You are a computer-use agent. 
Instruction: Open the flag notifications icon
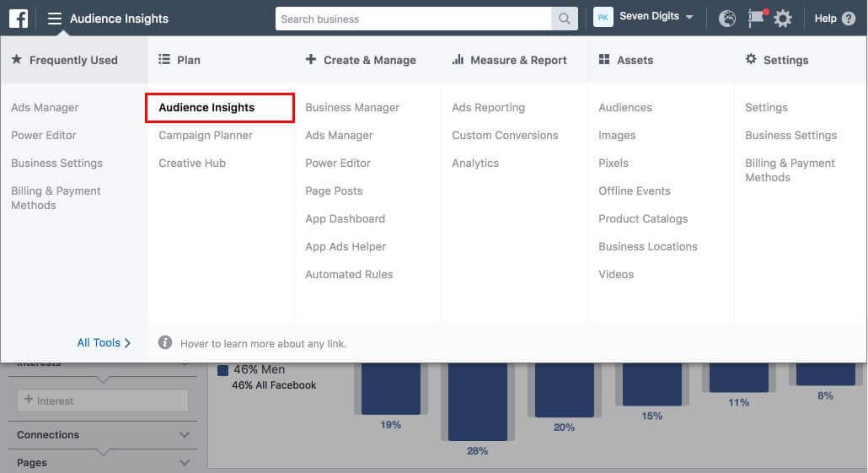tap(757, 18)
